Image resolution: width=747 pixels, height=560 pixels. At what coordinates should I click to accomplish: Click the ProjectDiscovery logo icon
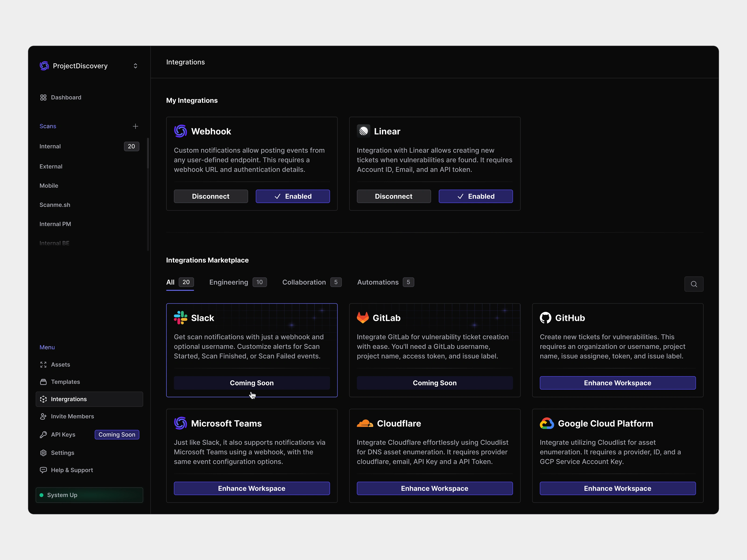pyautogui.click(x=44, y=66)
